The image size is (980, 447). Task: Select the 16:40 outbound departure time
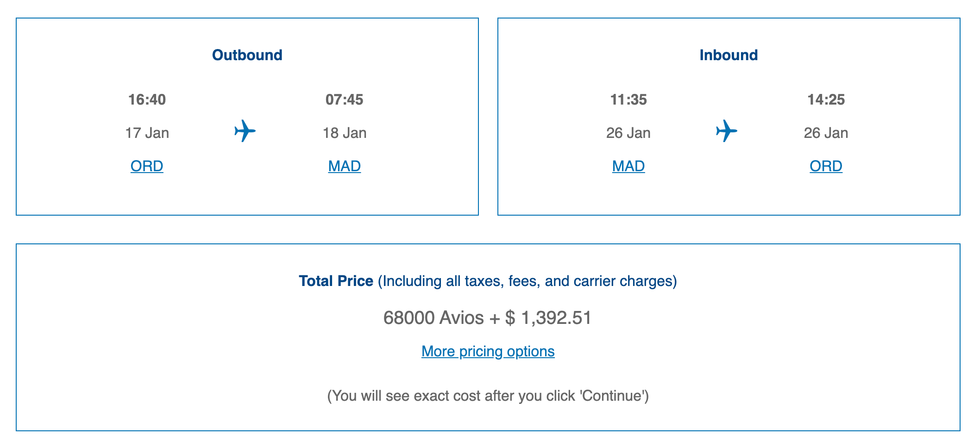147,99
